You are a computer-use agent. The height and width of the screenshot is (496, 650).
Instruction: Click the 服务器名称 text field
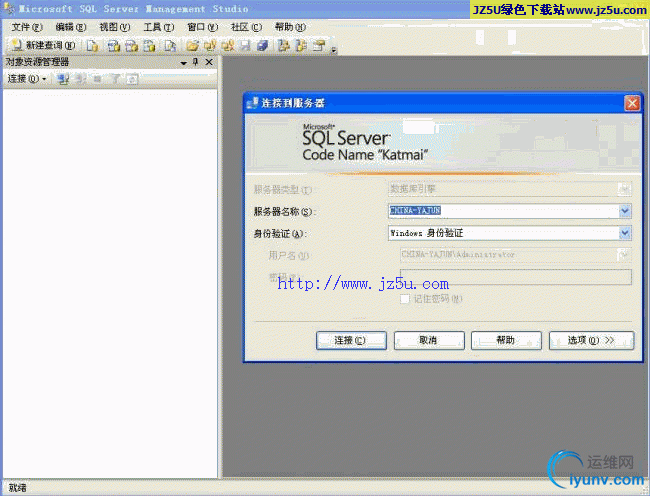click(503, 211)
